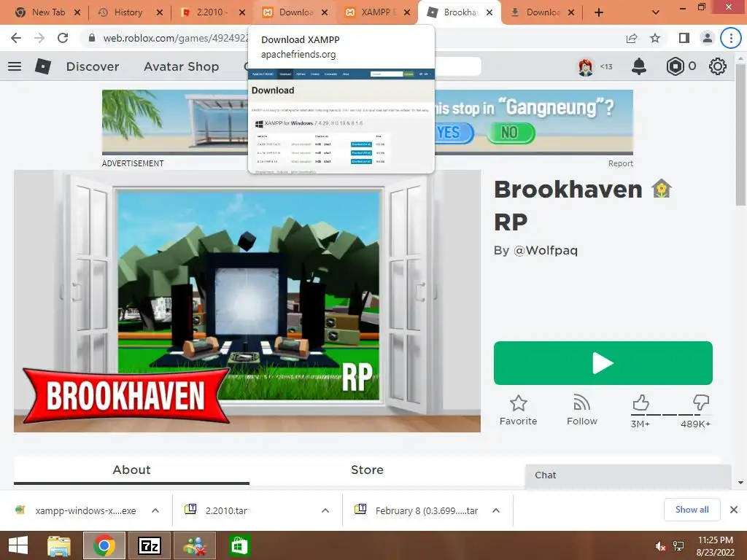Image resolution: width=747 pixels, height=560 pixels.
Task: Go forward in browser history
Action: pyautogui.click(x=39, y=38)
